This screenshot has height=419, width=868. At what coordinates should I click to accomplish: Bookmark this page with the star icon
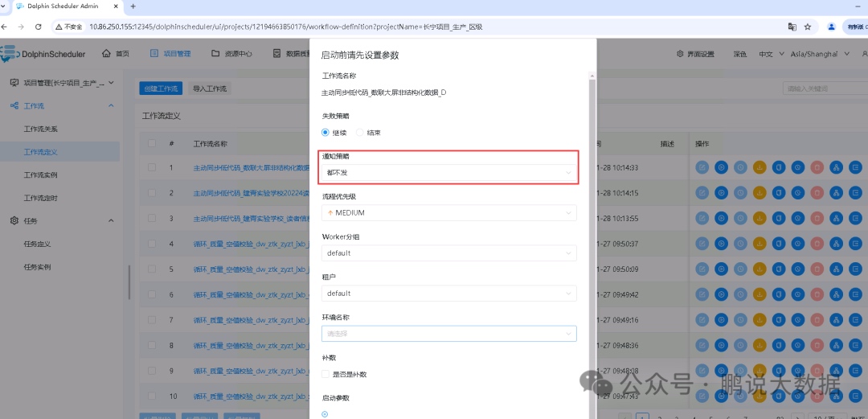[x=808, y=27]
